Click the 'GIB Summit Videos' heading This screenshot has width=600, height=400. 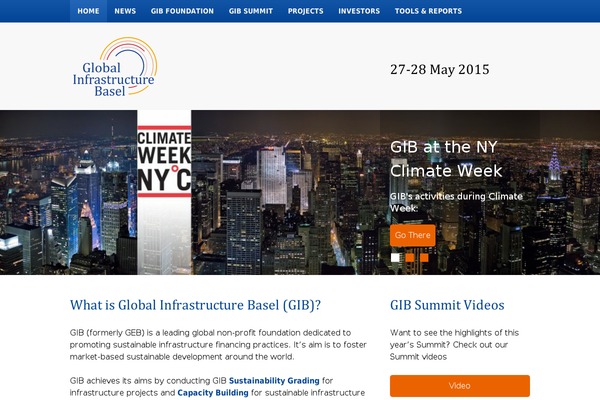(x=447, y=305)
